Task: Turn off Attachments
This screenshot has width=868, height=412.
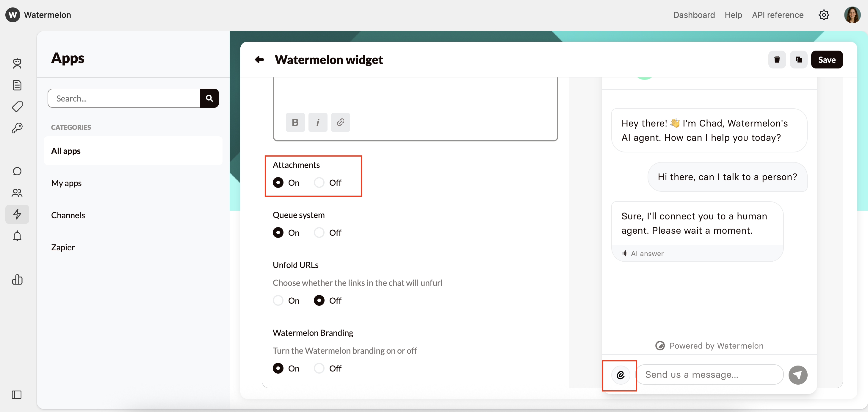Action: tap(319, 182)
